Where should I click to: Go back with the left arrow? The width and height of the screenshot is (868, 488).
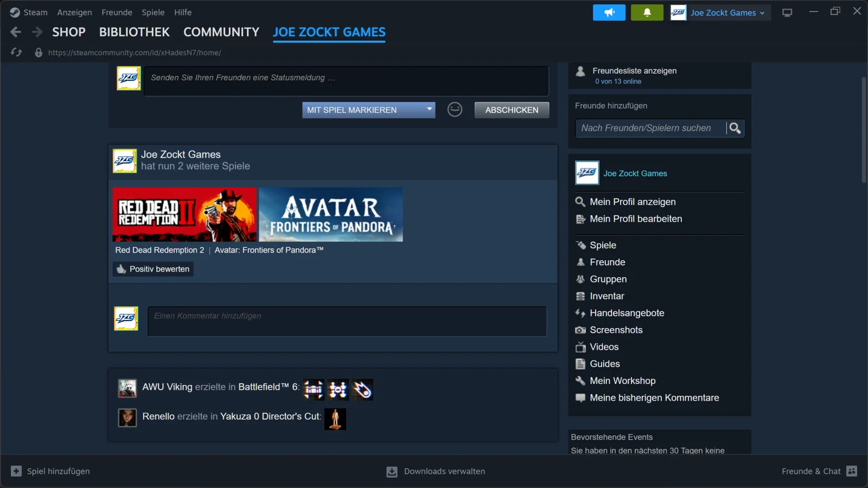tap(16, 32)
